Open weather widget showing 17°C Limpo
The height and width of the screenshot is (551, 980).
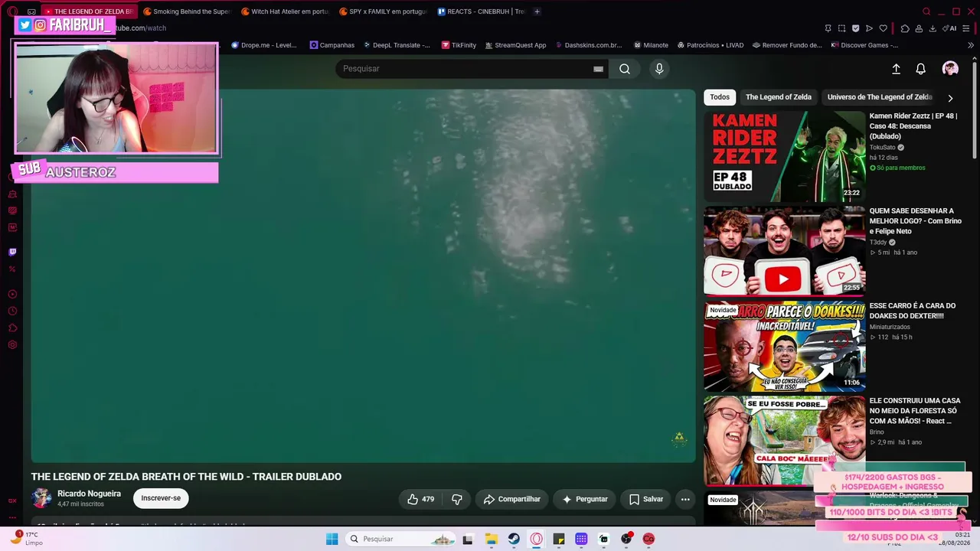point(26,539)
